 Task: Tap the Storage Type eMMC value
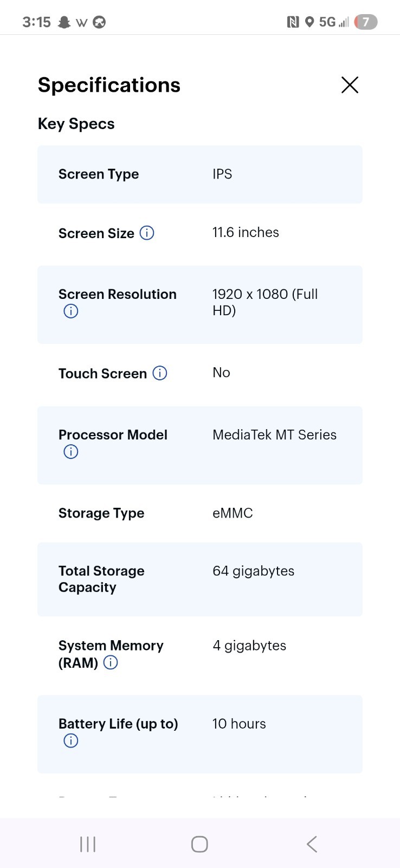click(233, 513)
